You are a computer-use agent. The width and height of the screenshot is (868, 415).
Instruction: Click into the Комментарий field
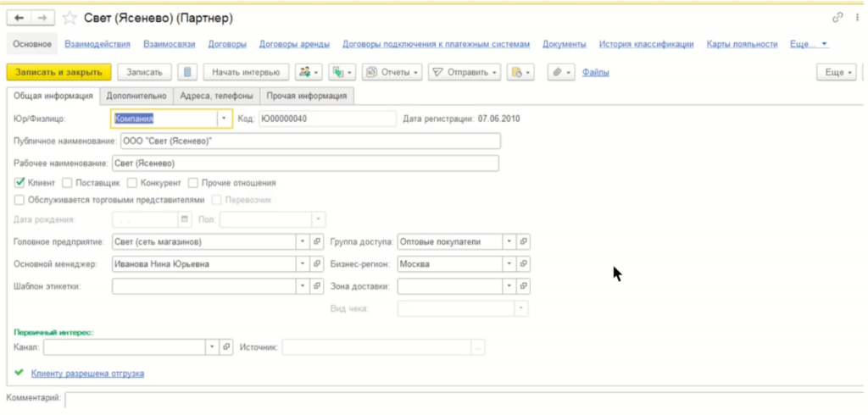(466, 400)
